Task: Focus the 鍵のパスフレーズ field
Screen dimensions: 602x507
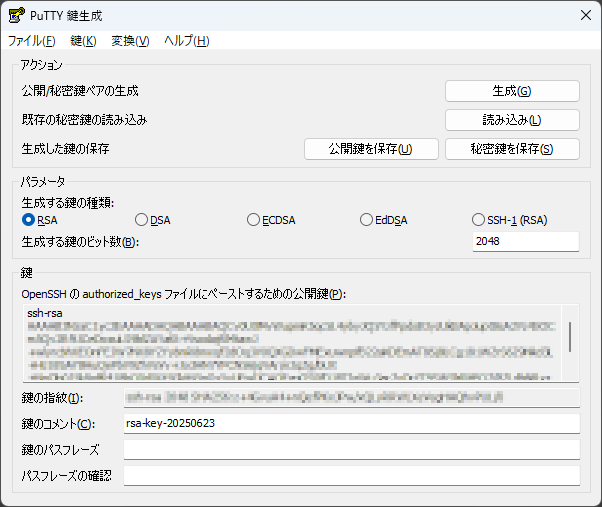Action: click(352, 449)
